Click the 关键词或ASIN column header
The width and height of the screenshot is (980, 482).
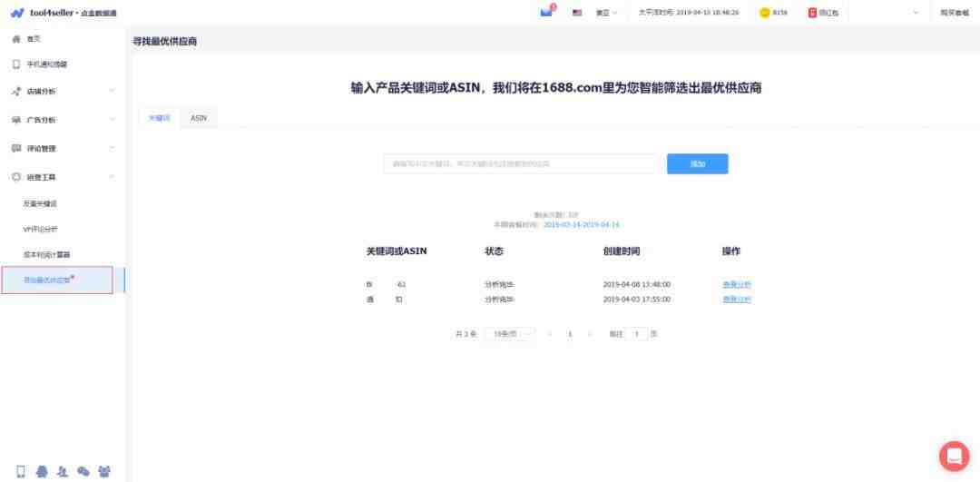coord(397,251)
